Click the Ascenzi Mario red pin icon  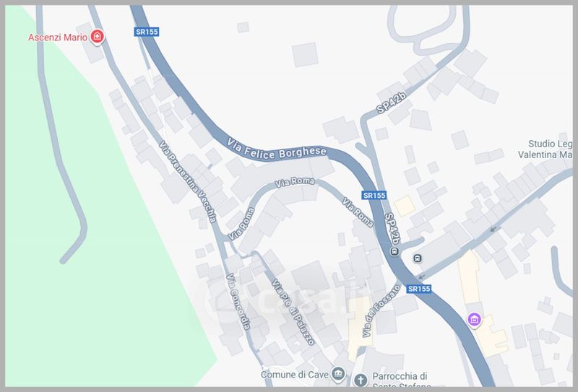click(x=97, y=37)
